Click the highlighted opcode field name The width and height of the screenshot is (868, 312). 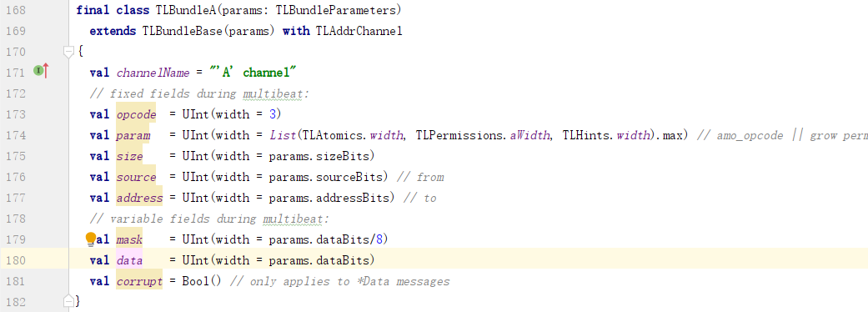(x=136, y=114)
